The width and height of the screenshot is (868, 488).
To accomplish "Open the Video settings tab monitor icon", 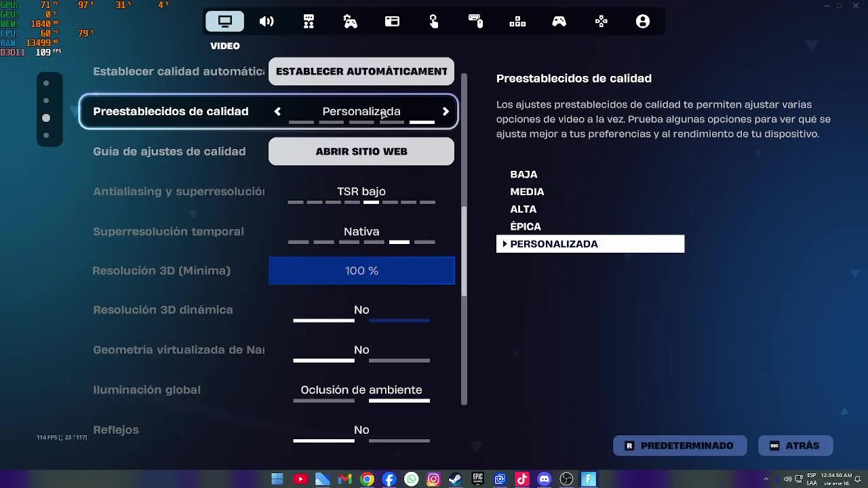I will 225,22.
